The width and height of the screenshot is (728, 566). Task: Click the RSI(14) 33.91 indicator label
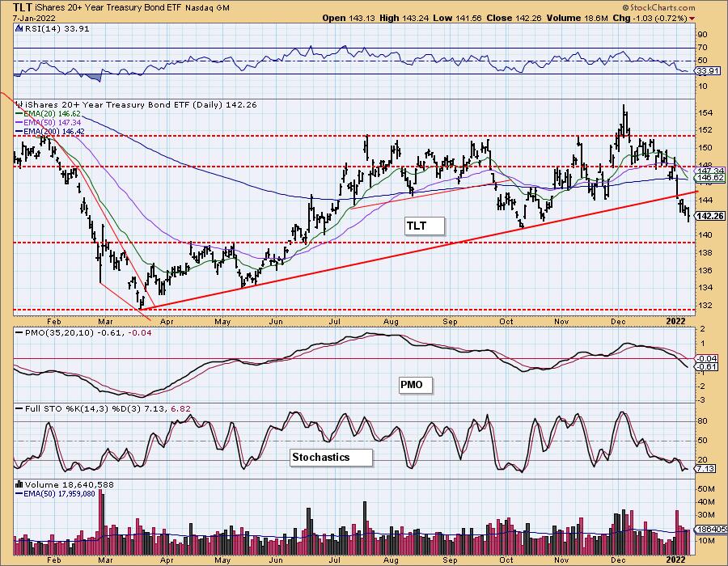pyautogui.click(x=57, y=29)
